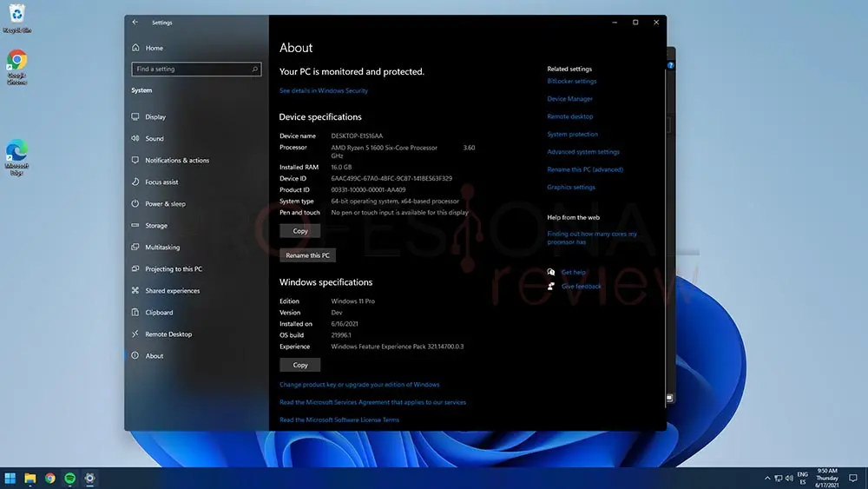Open Sound settings

148,138
